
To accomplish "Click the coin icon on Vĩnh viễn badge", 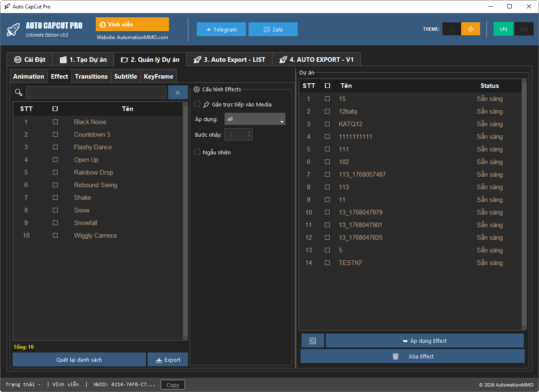I will 103,25.
